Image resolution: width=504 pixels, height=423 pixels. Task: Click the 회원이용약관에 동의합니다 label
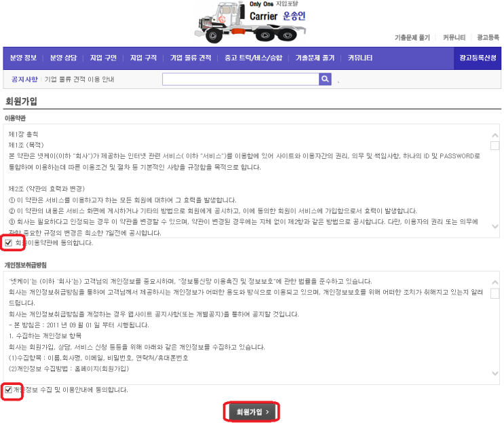54,242
